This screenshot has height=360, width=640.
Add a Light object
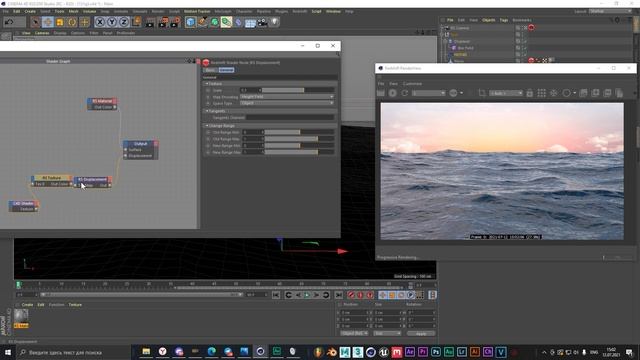tap(275, 22)
